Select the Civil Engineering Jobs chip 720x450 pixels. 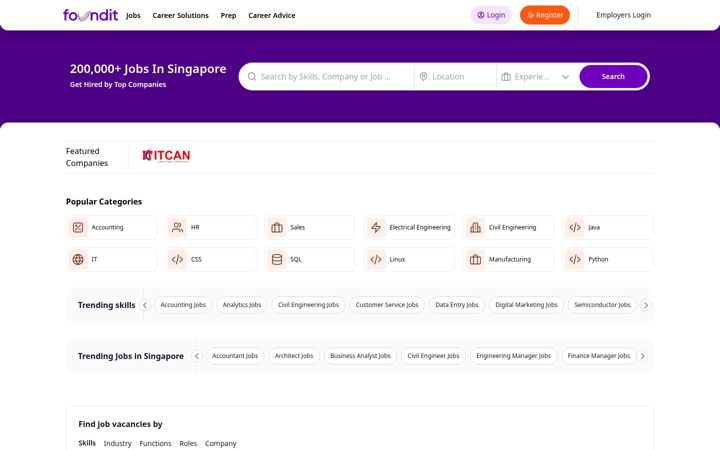(308, 305)
